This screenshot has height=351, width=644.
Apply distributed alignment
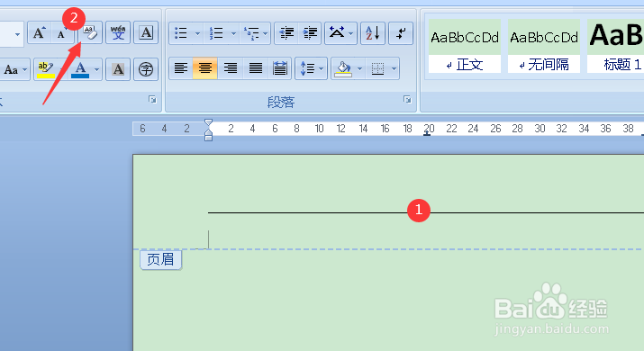pyautogui.click(x=280, y=68)
